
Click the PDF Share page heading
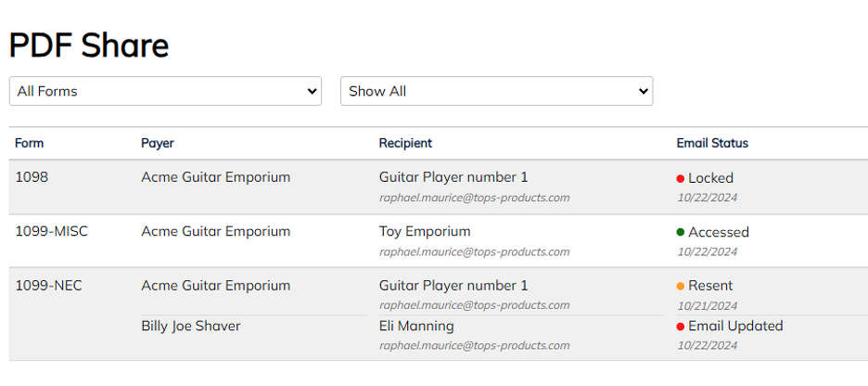pyautogui.click(x=89, y=45)
